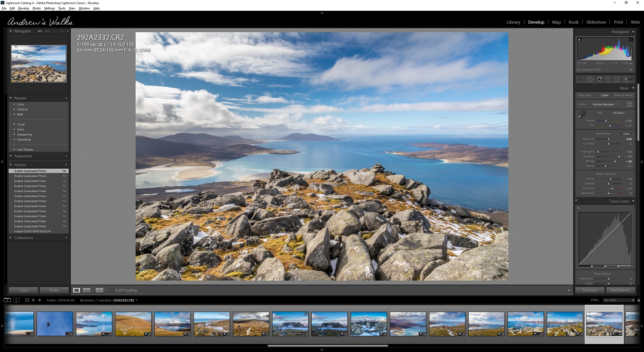The height and width of the screenshot is (352, 644).
Task: Add a new snapshot with plus icon
Action: (66, 156)
